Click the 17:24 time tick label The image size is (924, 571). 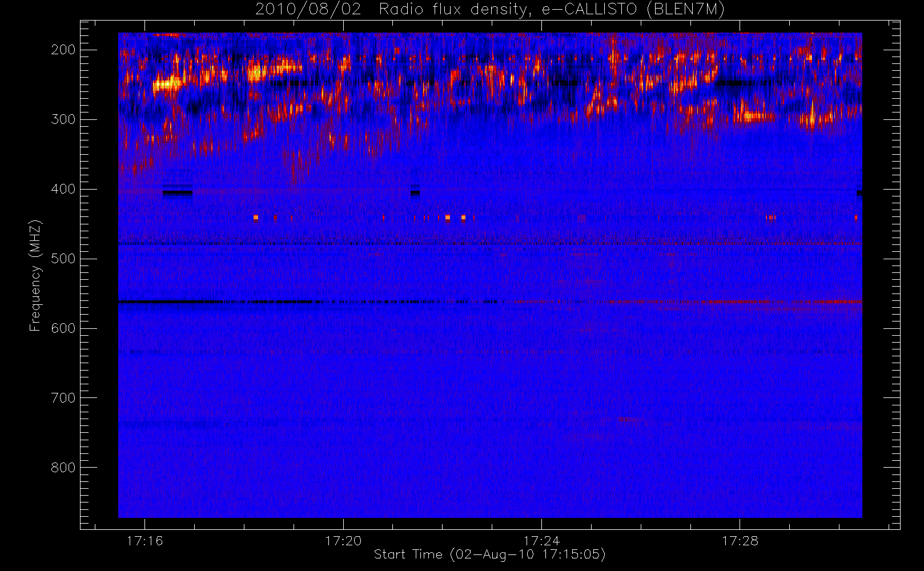coord(541,541)
